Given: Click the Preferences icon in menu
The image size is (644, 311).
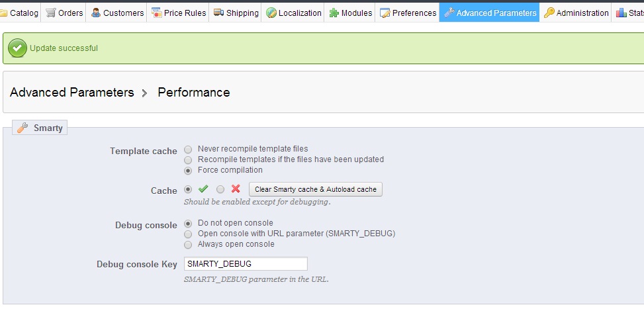Looking at the screenshot, I should click(385, 13).
